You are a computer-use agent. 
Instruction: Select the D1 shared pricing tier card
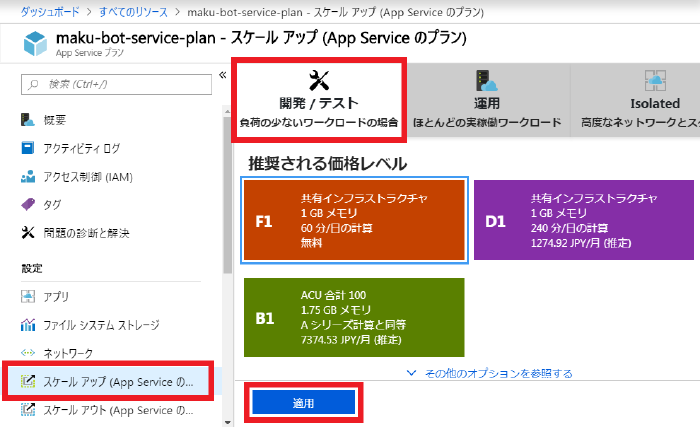583,220
